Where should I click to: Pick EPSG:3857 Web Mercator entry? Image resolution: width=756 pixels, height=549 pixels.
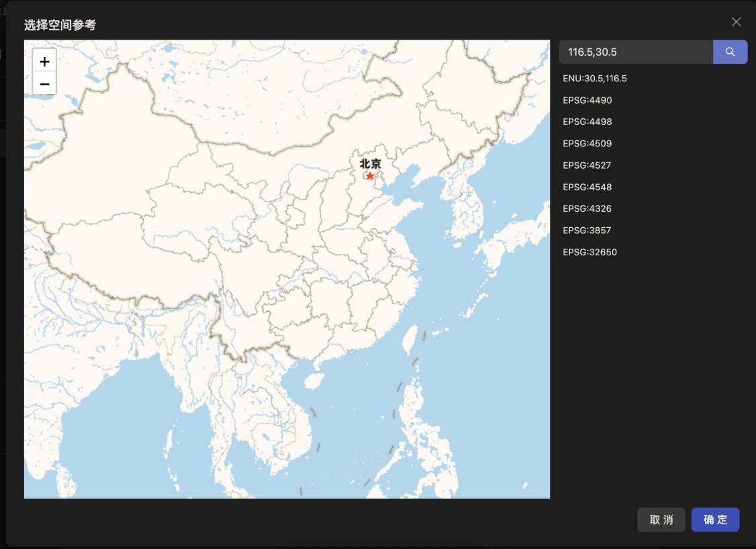pyautogui.click(x=587, y=230)
